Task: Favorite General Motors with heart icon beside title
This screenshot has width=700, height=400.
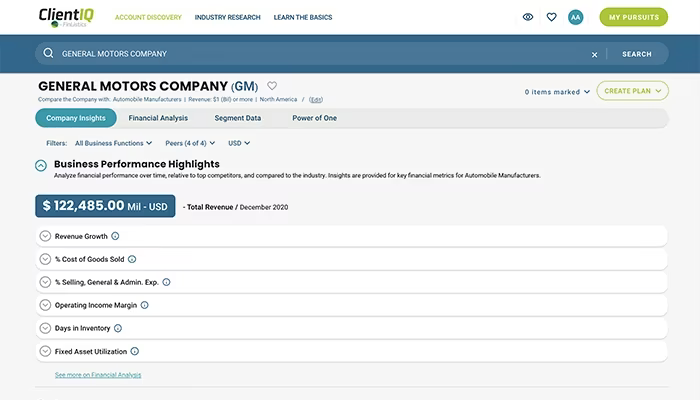Action: (x=272, y=85)
